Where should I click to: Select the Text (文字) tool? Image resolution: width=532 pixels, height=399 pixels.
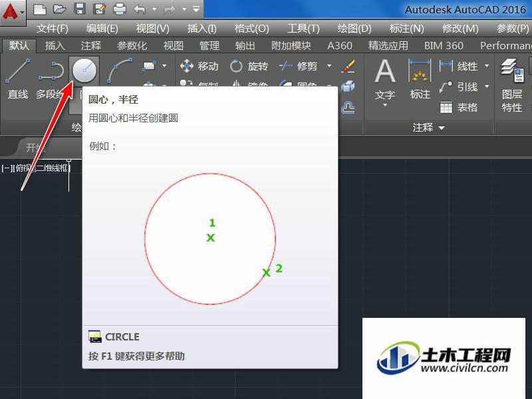pyautogui.click(x=385, y=80)
